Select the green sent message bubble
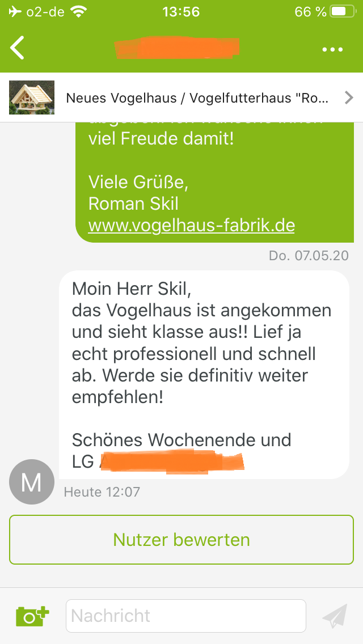Screen dimensions: 363x644 point(214,182)
